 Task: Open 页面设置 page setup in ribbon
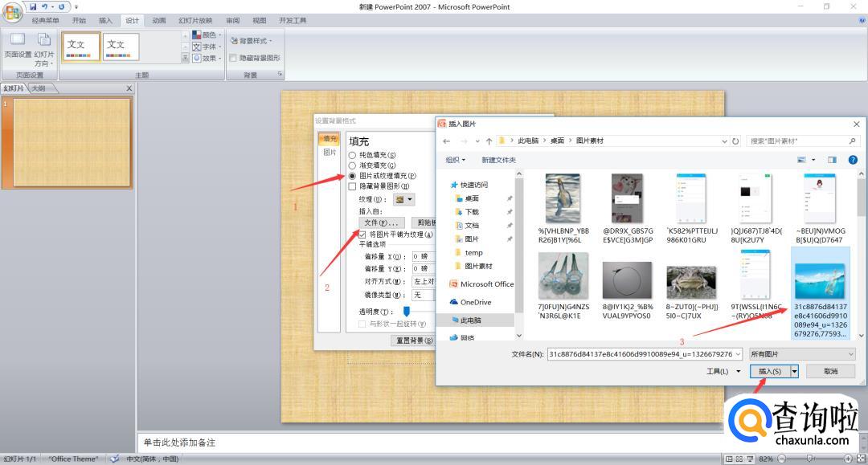[18, 45]
